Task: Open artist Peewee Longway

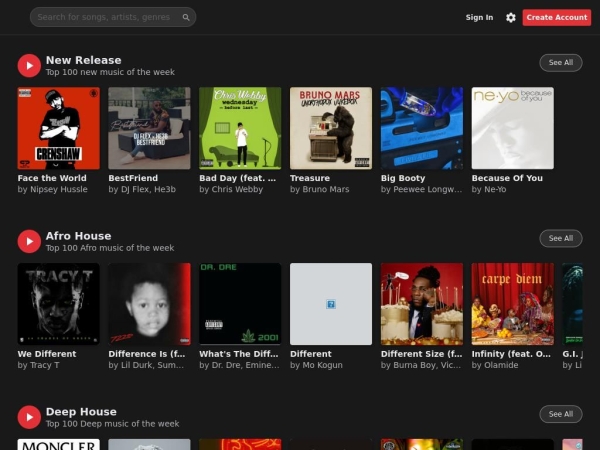Action: tap(421, 189)
